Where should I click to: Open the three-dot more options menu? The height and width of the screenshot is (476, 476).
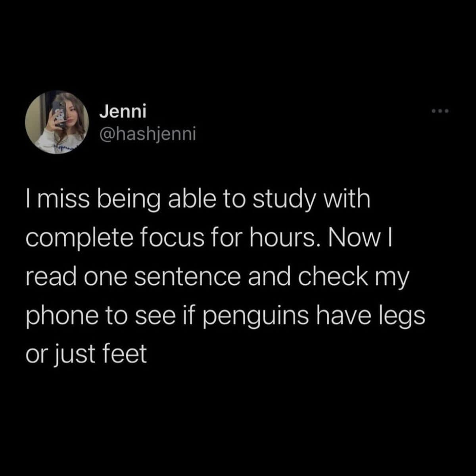440,111
